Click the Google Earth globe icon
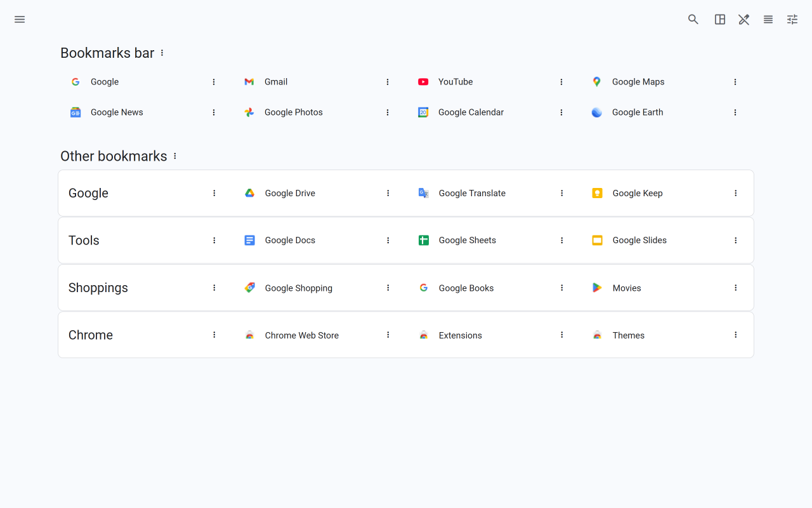 pos(597,112)
